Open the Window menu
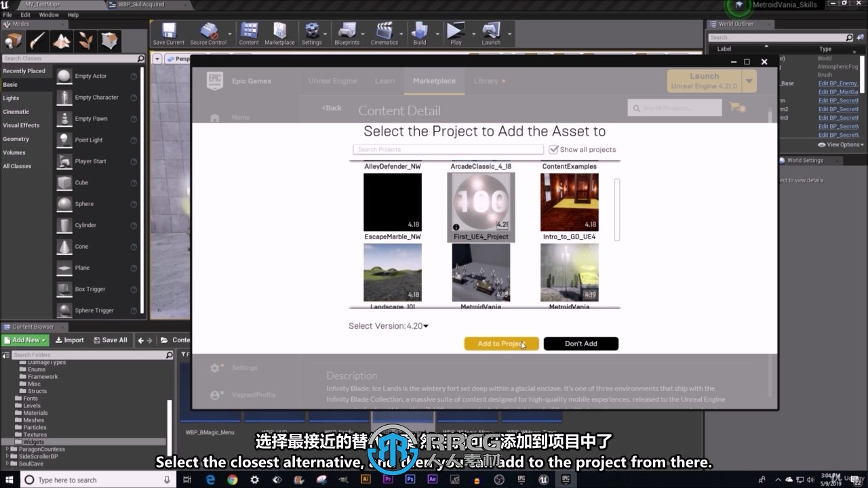Screen dimensions: 868x488 (x=49, y=14)
